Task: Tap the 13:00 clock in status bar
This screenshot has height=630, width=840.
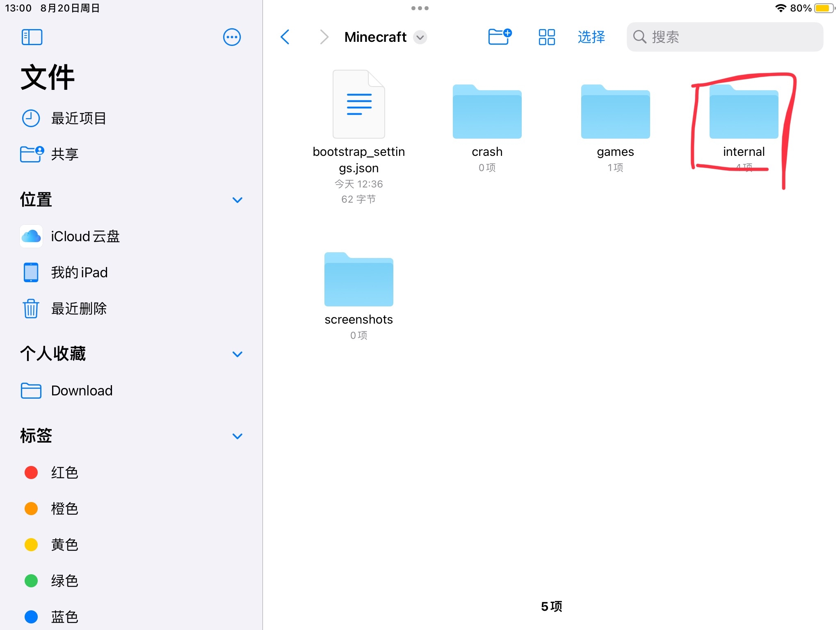Action: coord(18,8)
